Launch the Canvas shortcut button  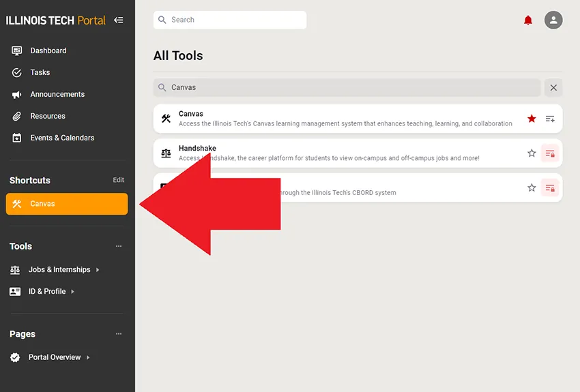click(67, 204)
